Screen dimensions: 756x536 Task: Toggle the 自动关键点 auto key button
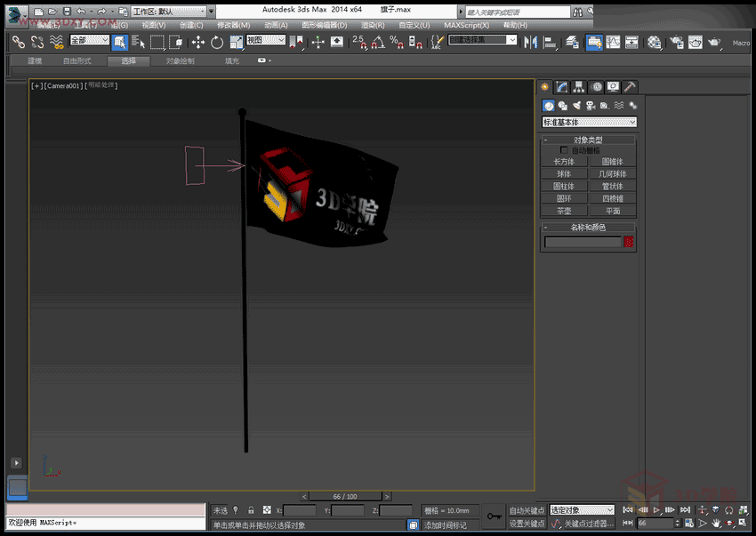(x=526, y=511)
